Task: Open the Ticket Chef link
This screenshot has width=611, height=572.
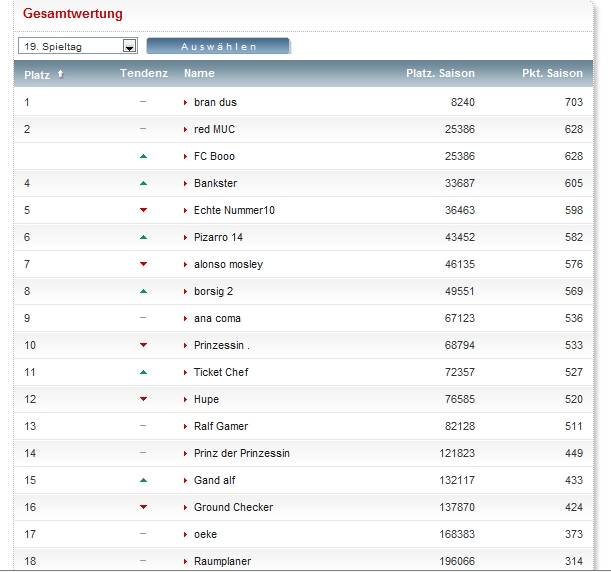Action: pos(221,372)
